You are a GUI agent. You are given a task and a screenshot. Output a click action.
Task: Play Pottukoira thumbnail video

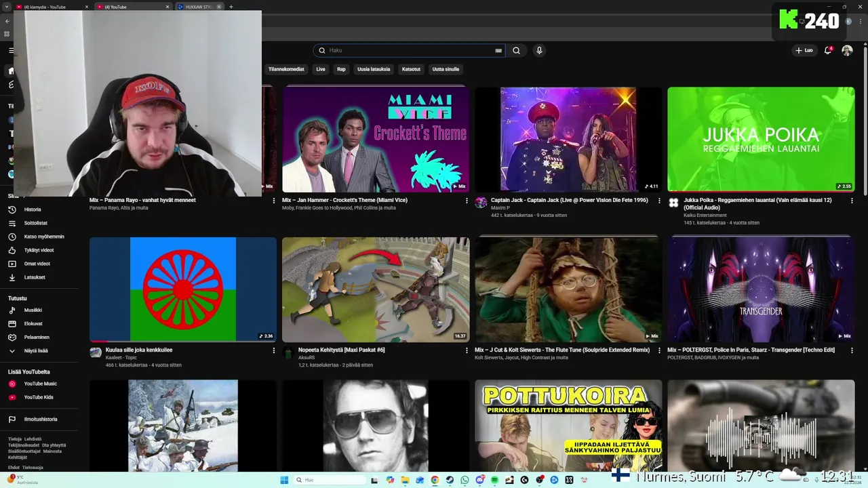(568, 426)
